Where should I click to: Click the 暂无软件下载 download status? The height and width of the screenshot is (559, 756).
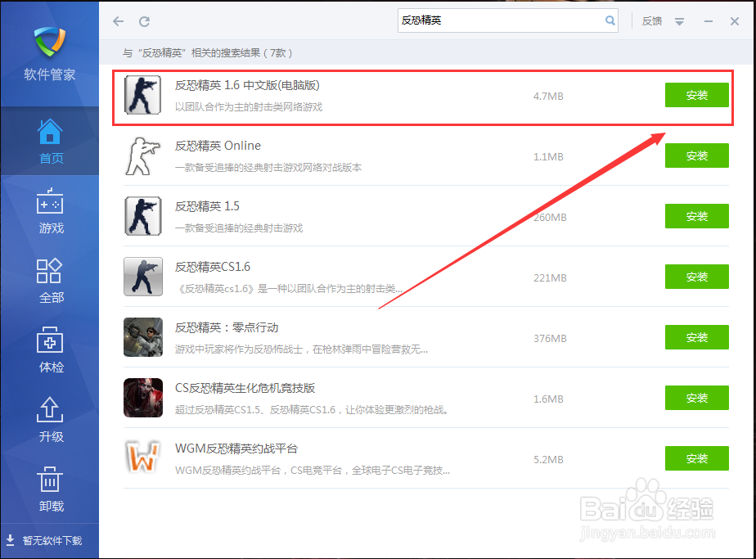(44, 540)
